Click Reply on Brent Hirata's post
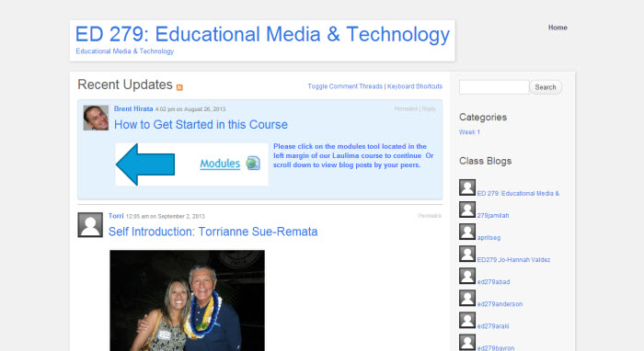This screenshot has height=351, width=644. tap(429, 108)
